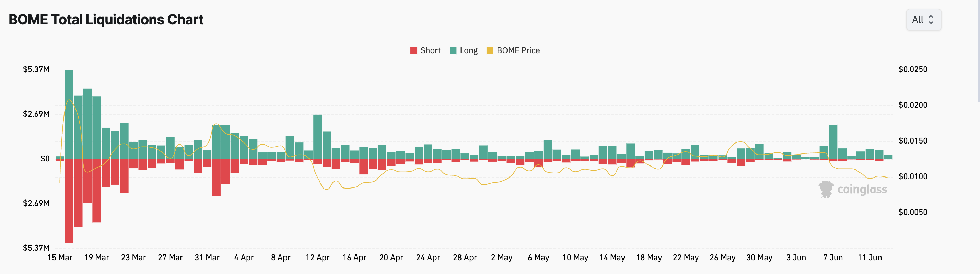Click the 6 May x-axis date label

pyautogui.click(x=538, y=258)
